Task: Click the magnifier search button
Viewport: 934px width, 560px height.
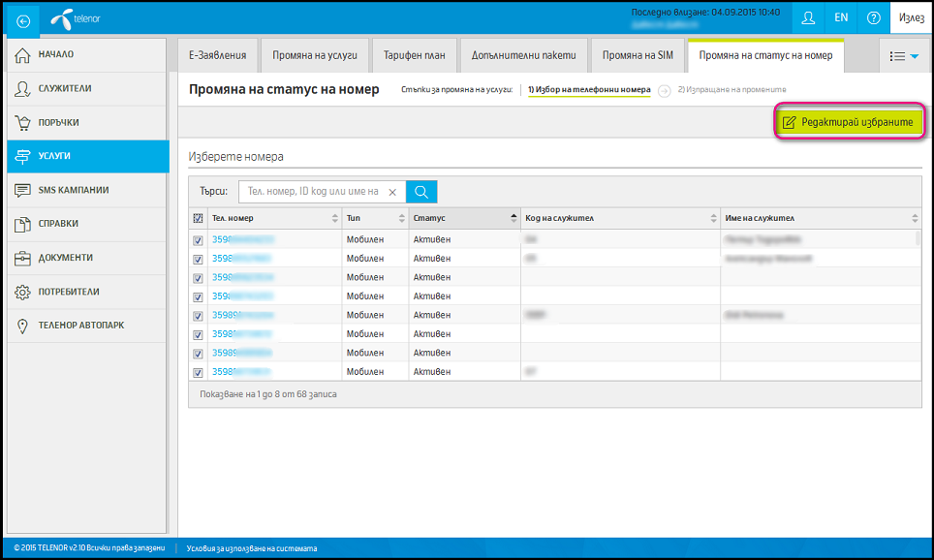Action: (x=421, y=192)
